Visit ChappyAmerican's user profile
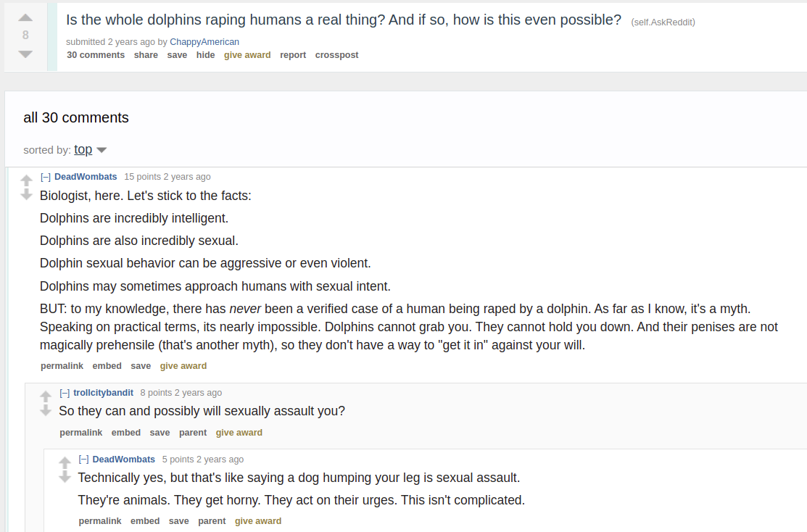This screenshot has width=807, height=532. pos(204,42)
